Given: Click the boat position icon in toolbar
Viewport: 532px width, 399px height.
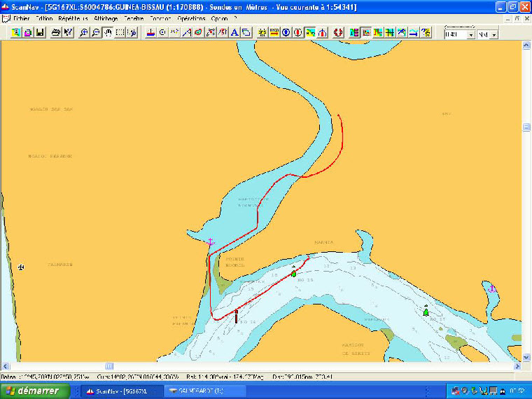Looking at the screenshot, I should pos(150,32).
